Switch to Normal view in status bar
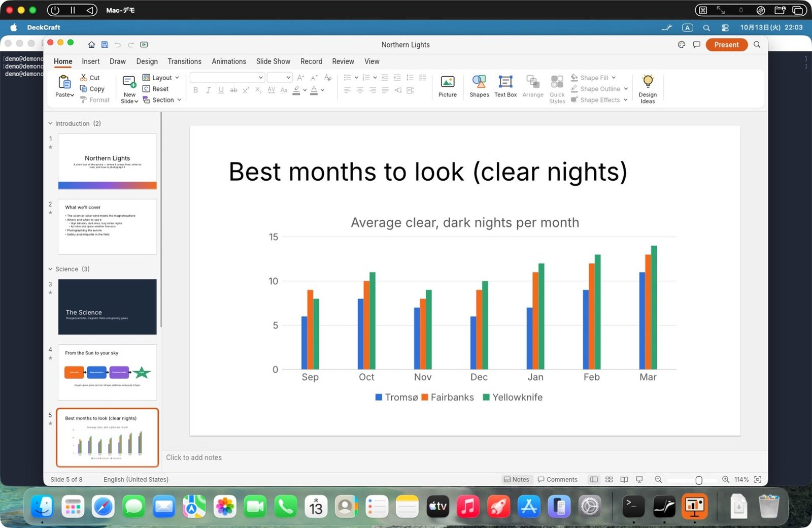 (594, 479)
